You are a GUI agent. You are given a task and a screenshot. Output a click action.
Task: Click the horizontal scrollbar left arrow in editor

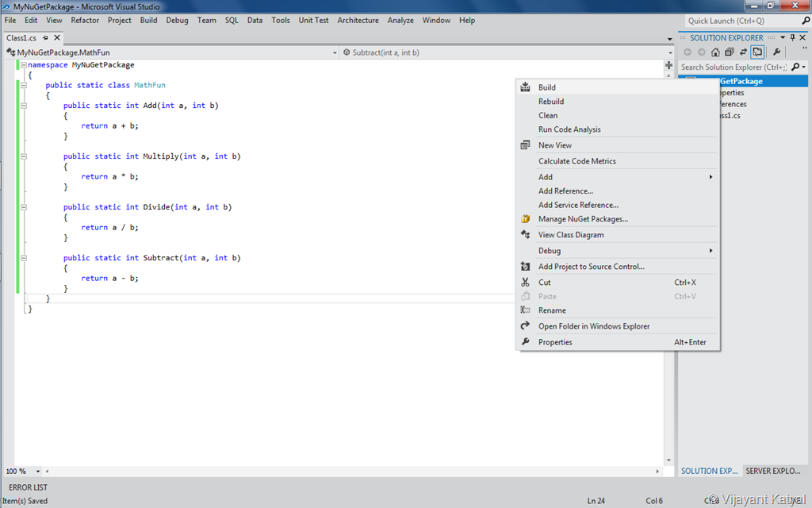tap(47, 471)
